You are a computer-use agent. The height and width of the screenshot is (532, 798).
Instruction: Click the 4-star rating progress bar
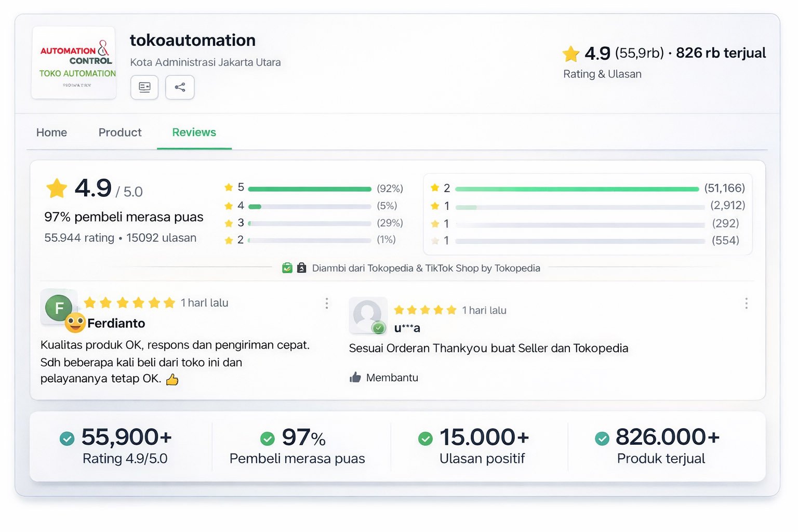(310, 206)
